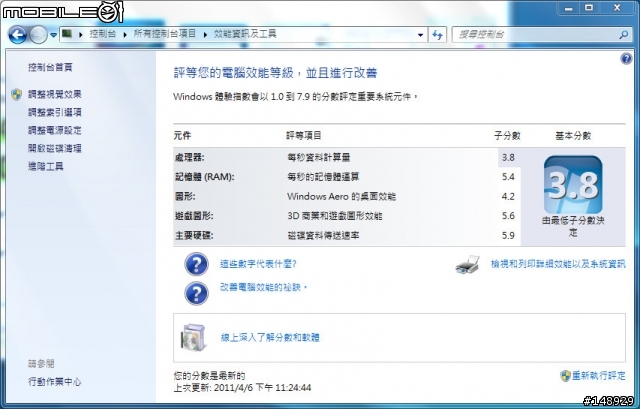The height and width of the screenshot is (409, 640).
Task: Open 開啟磁碟清理
Action: coord(55,148)
